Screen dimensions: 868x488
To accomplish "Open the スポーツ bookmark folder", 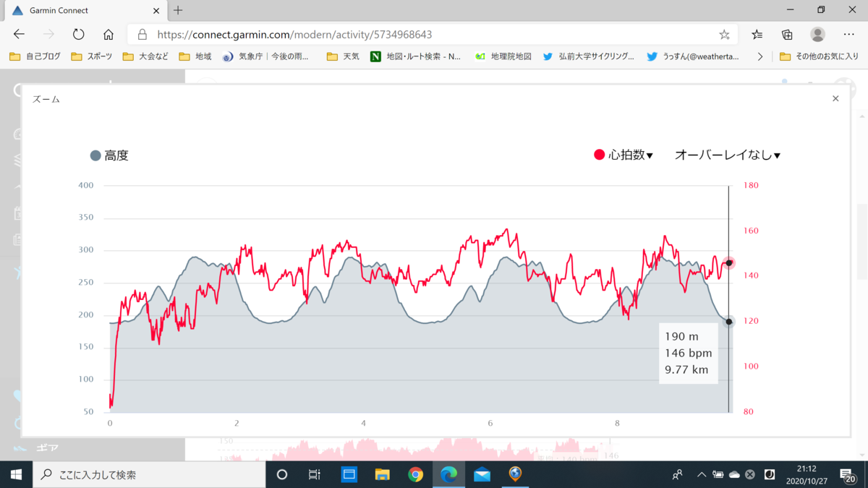I will pos(92,56).
